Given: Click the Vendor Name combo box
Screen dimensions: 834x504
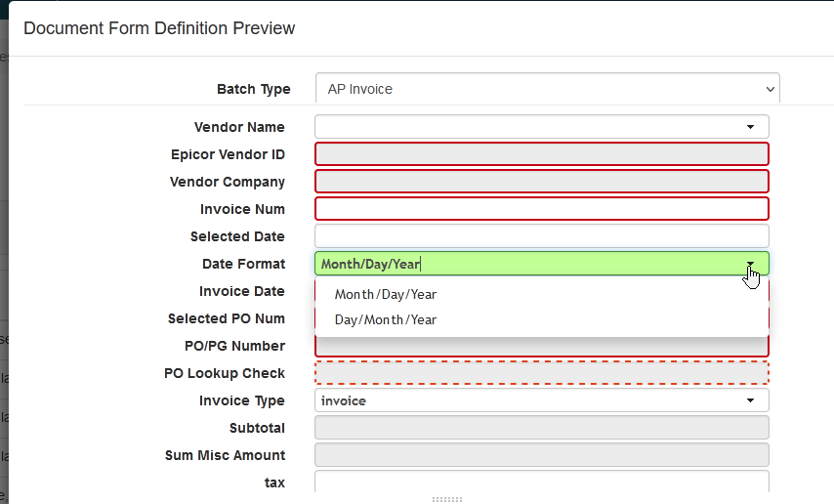Looking at the screenshot, I should (527, 127).
